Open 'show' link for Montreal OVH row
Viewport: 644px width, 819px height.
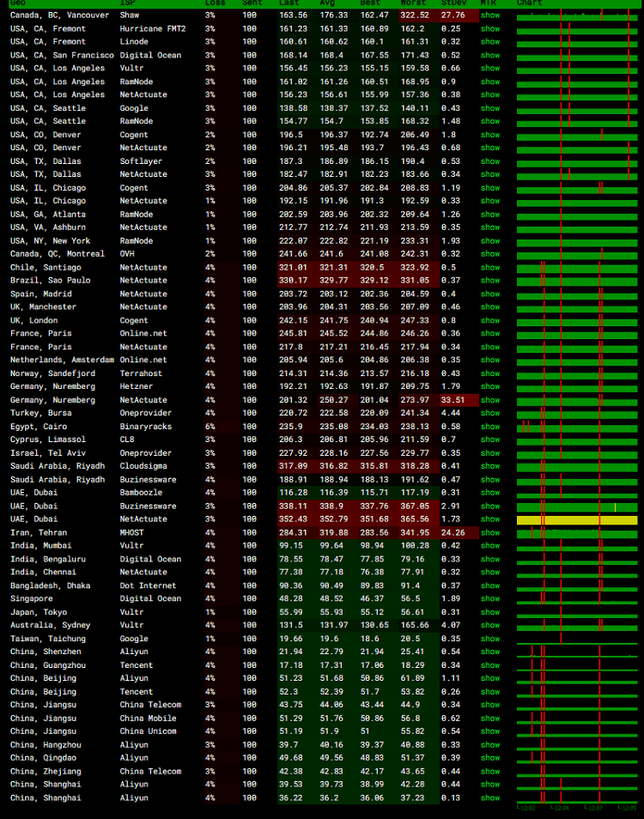click(490, 254)
